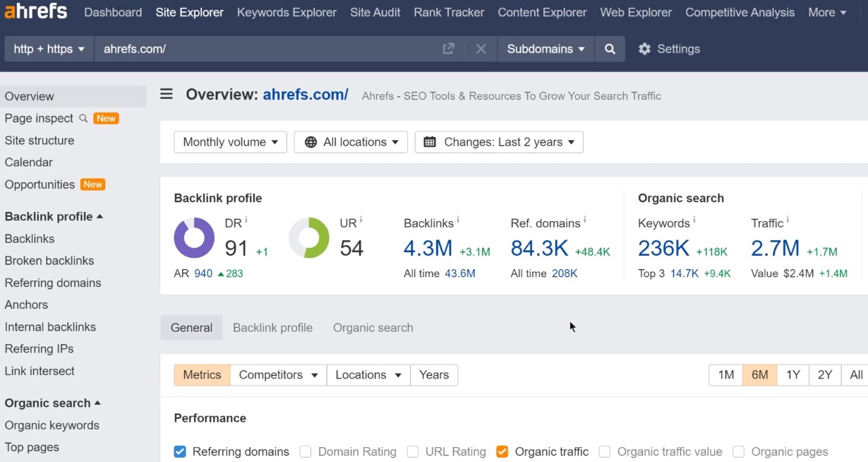Screen dimensions: 868x462
Task: Open the 84.3K referring domains link
Action: pyautogui.click(x=539, y=248)
